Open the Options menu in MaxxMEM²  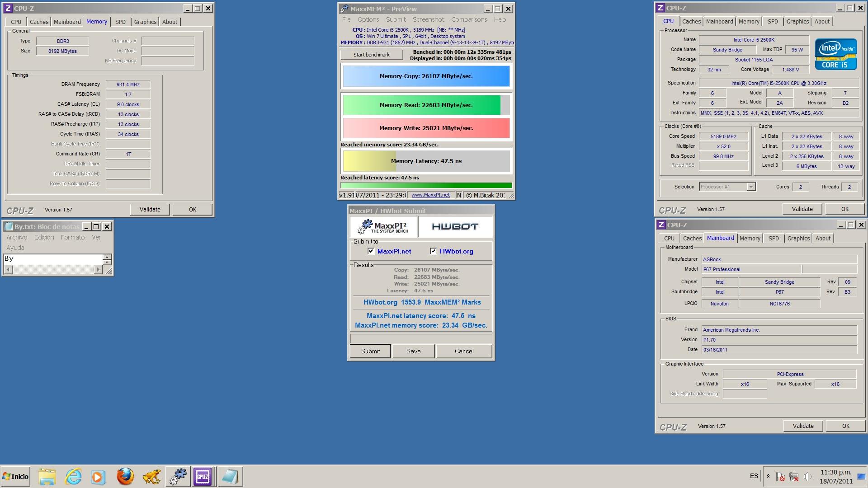tap(368, 19)
